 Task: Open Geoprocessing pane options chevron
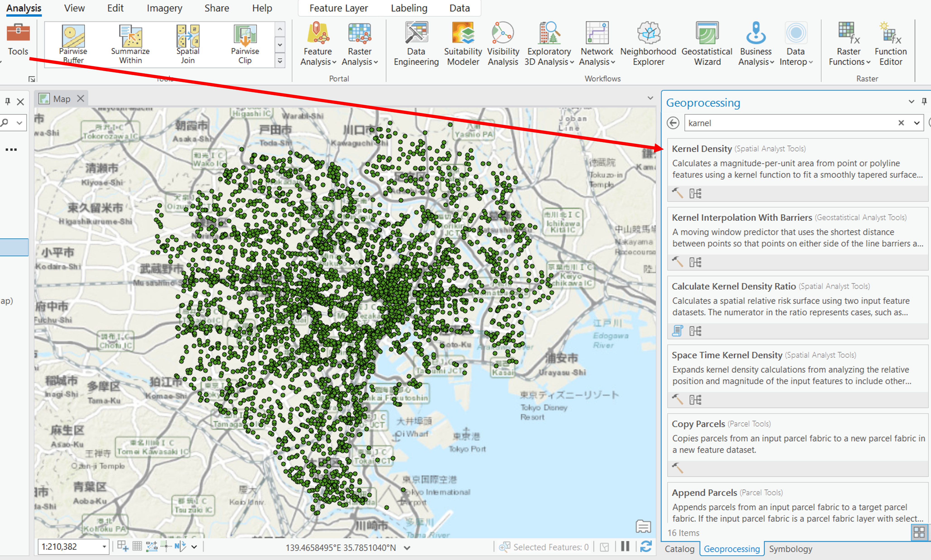911,102
